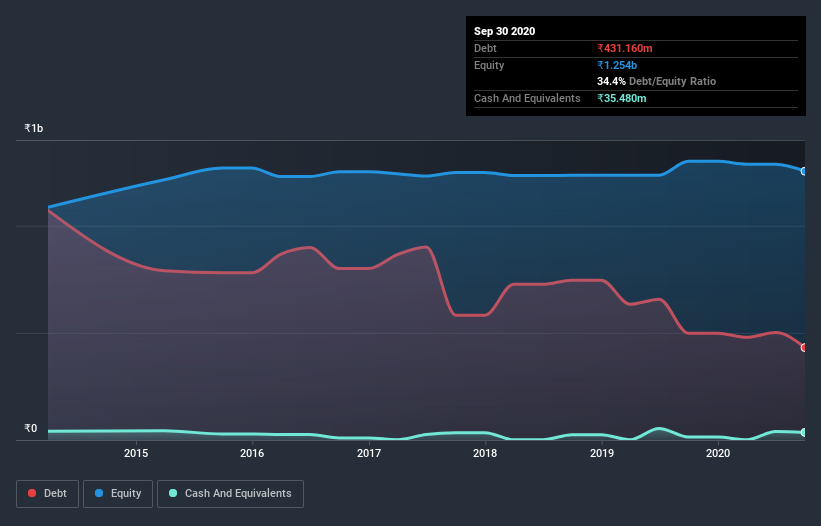Image resolution: width=821 pixels, height=526 pixels.
Task: Click the 2016 x-axis label
Action: pos(252,453)
